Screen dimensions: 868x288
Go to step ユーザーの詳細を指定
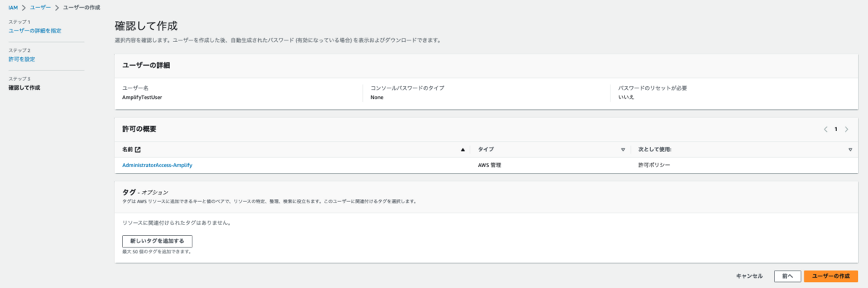tap(35, 30)
